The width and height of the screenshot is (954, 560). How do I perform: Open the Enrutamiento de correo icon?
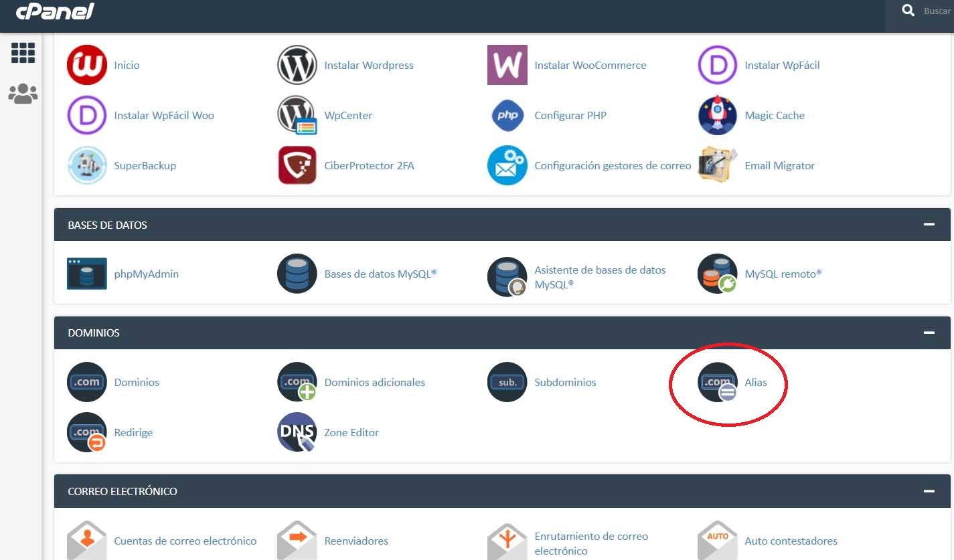pos(507,542)
